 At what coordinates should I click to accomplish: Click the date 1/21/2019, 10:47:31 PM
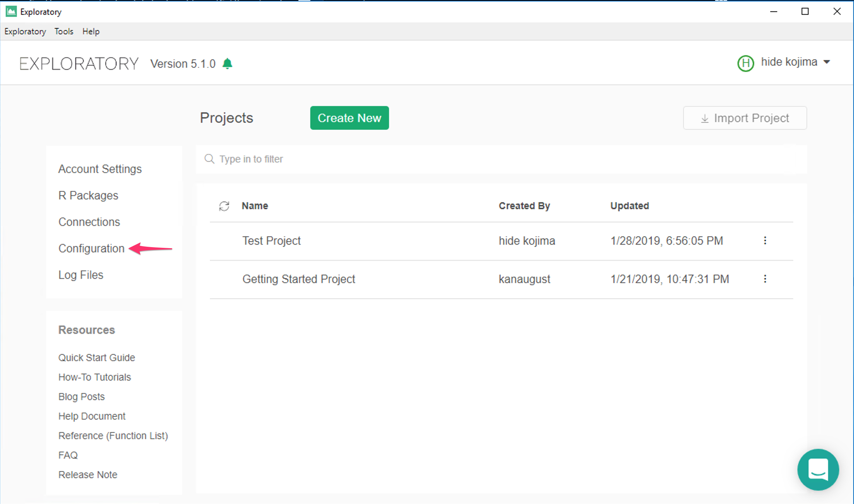pos(670,279)
